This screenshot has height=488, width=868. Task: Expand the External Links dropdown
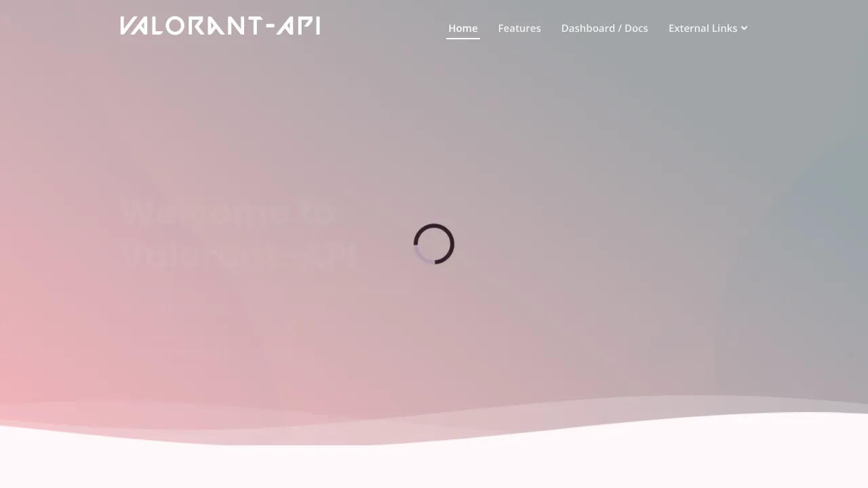tap(708, 28)
